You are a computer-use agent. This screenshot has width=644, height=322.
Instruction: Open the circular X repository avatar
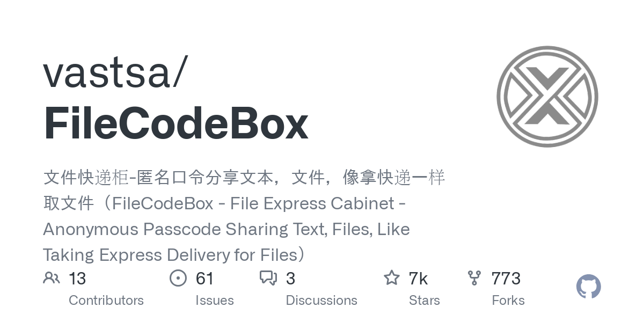pos(547,97)
